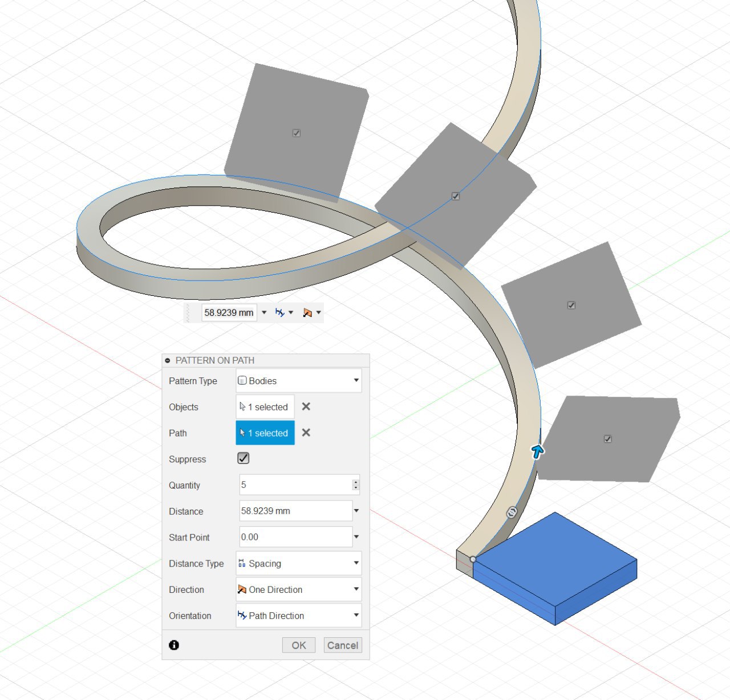Click the Path '1 selected' selector
Screen dimensions: 730x700
pos(265,433)
